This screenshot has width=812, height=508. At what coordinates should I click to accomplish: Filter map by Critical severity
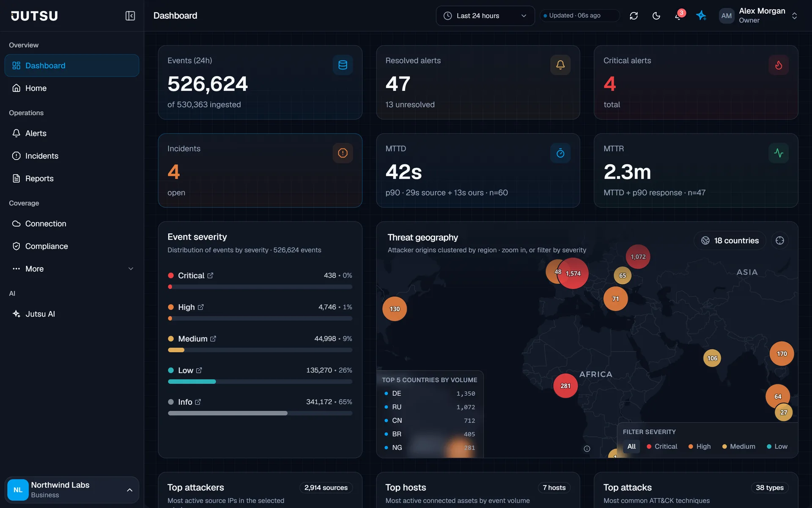click(x=662, y=447)
